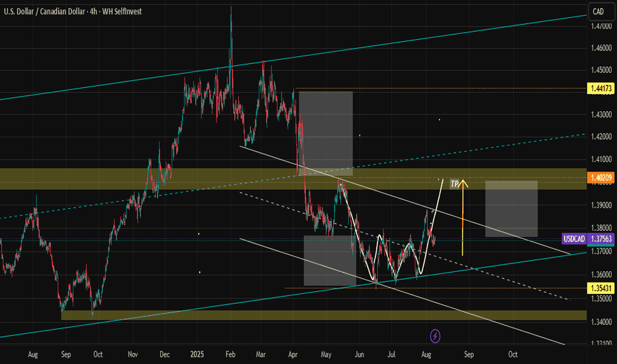Click the 1.39000 price axis value
This screenshot has width=617, height=364.
[x=601, y=205]
